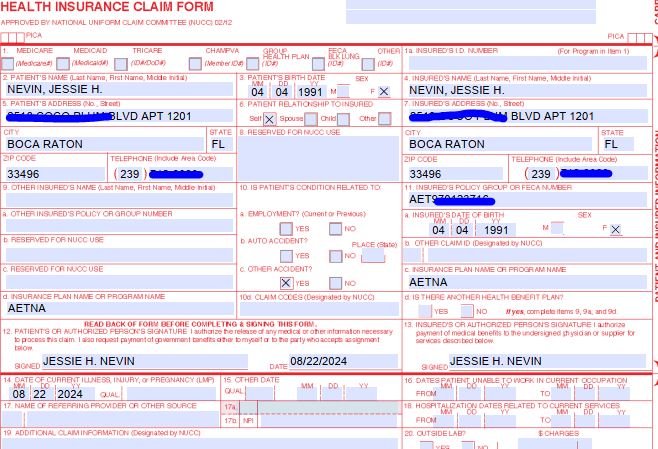Check the Medicare checkbox
The width and height of the screenshot is (658, 449).
[8, 64]
